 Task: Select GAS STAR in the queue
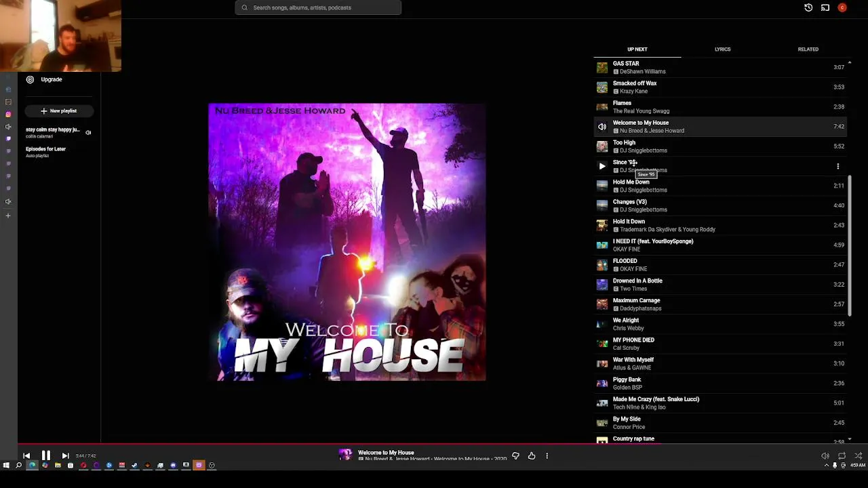720,67
